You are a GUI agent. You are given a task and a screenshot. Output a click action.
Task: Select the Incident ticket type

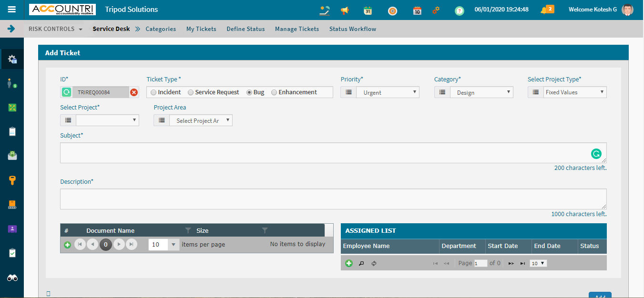(153, 92)
